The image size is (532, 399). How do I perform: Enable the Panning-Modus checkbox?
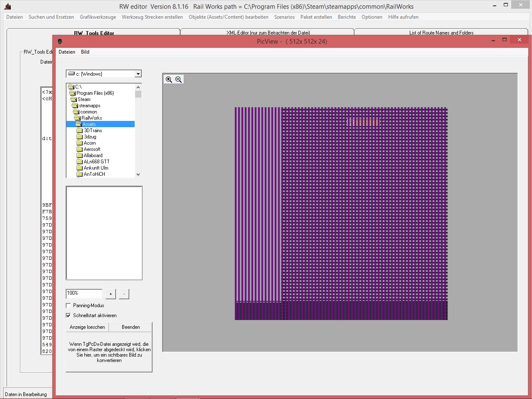click(x=69, y=305)
